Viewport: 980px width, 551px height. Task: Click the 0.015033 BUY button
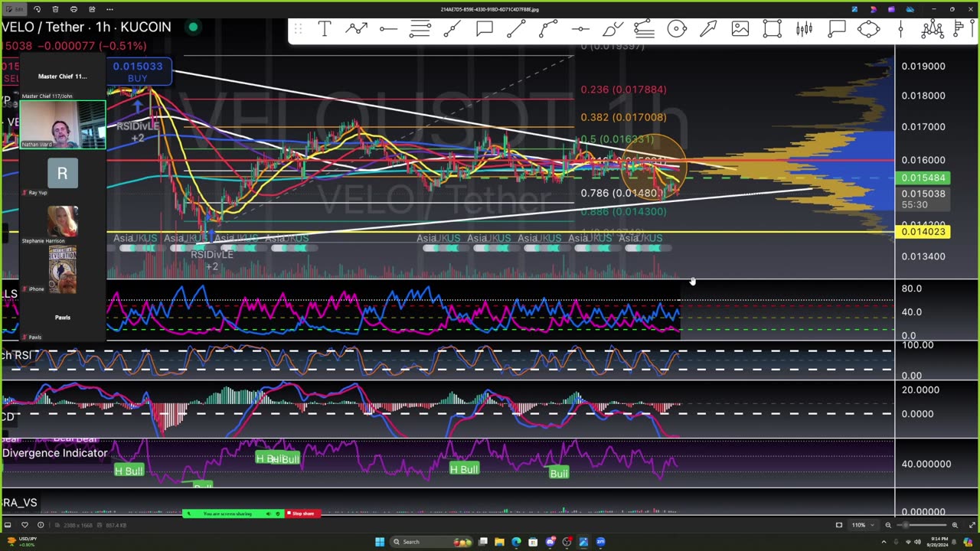[138, 72]
